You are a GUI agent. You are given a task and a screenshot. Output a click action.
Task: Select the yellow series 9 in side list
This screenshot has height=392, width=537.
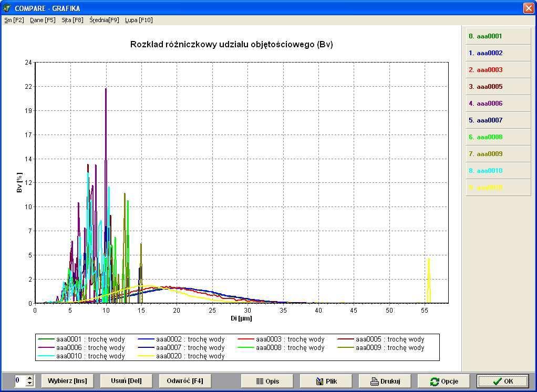pos(498,188)
